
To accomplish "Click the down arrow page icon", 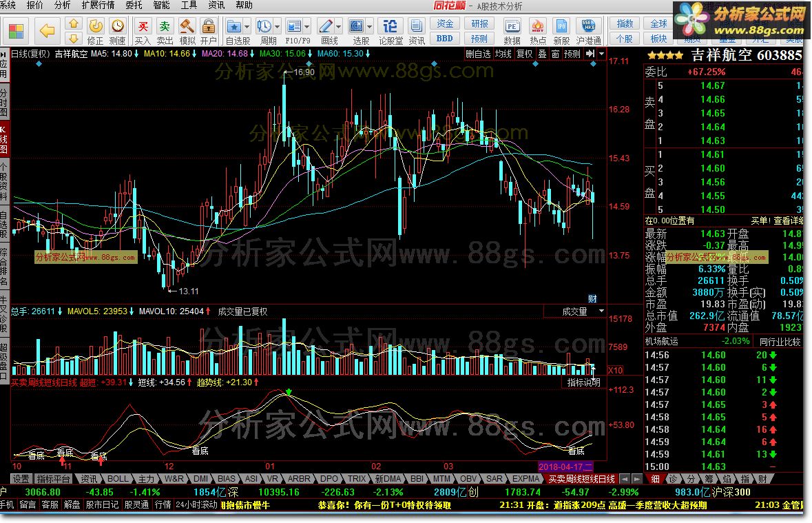I will tap(74, 39).
